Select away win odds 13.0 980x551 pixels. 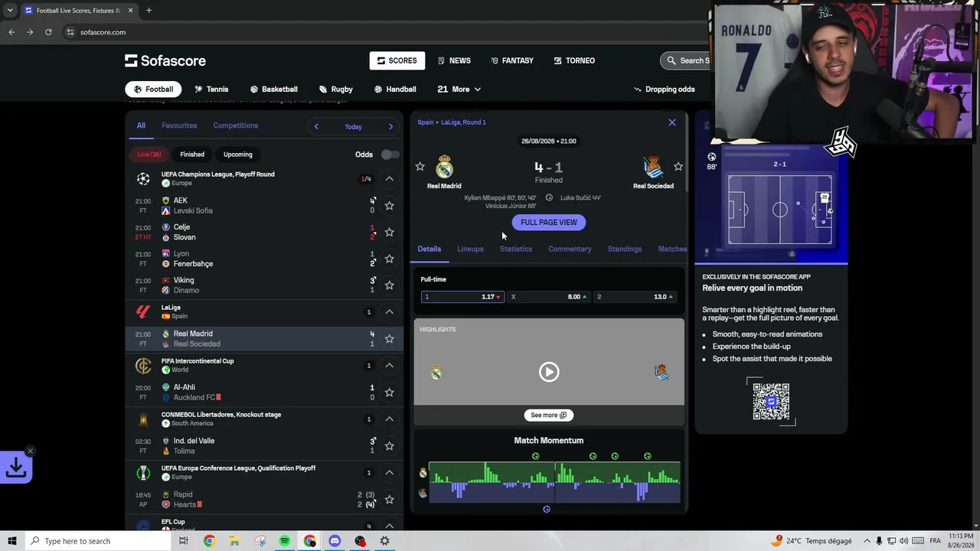pos(635,297)
